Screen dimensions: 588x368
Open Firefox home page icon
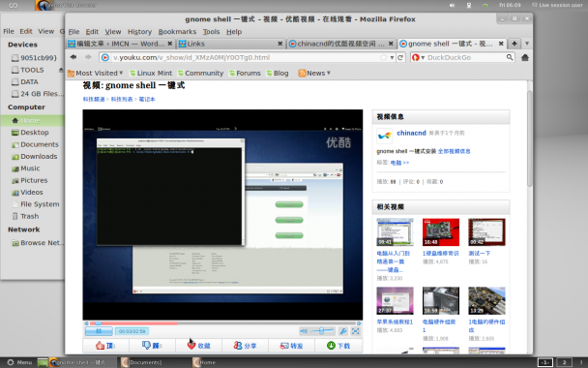click(x=525, y=57)
